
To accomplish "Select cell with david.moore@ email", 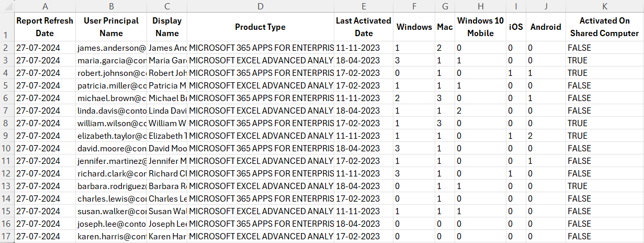I will click(x=111, y=148).
